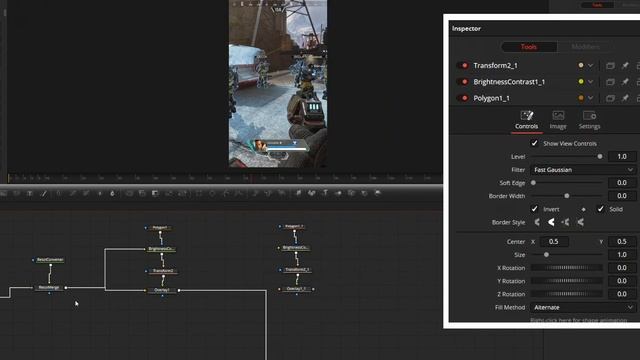640x360 pixels.
Task: Choose the second Border Style icon
Action: (551, 222)
